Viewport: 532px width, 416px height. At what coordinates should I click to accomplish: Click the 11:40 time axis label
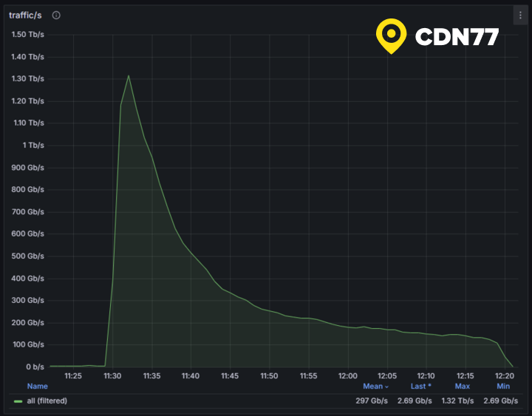(x=191, y=376)
